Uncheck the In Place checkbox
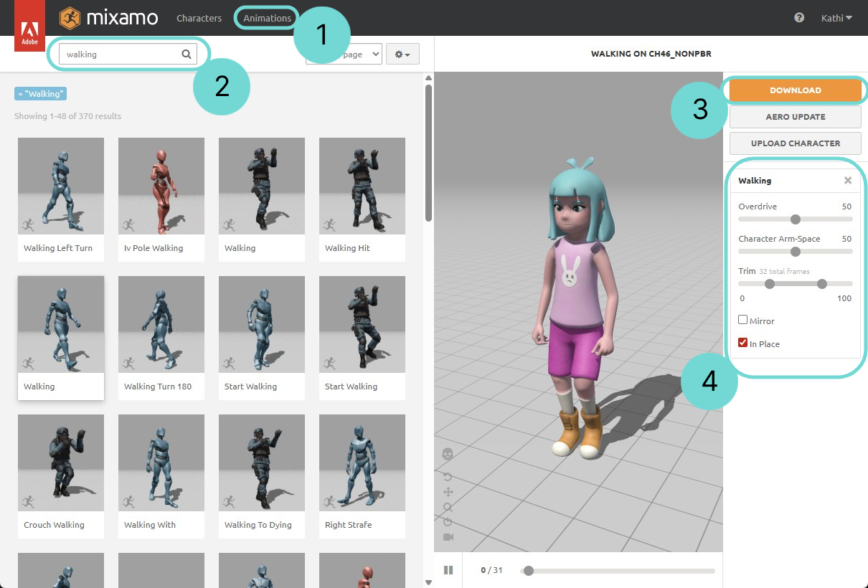 click(x=743, y=343)
